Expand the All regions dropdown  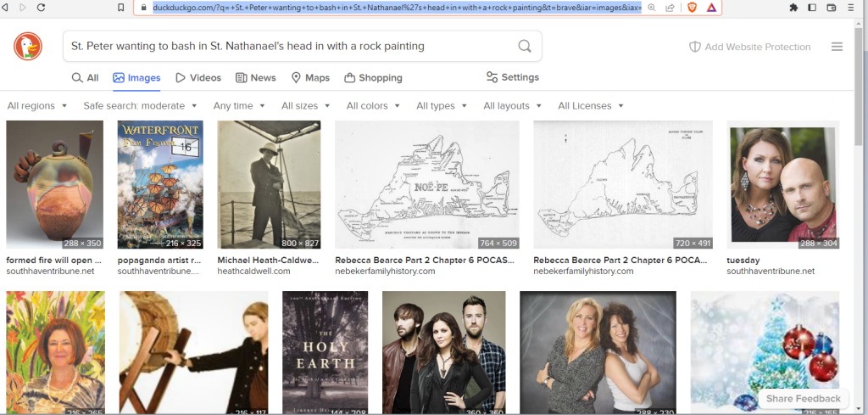[37, 106]
